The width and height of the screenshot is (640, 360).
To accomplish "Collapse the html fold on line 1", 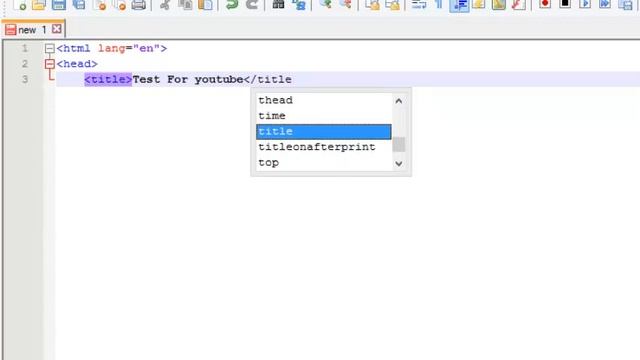I will click(49, 49).
